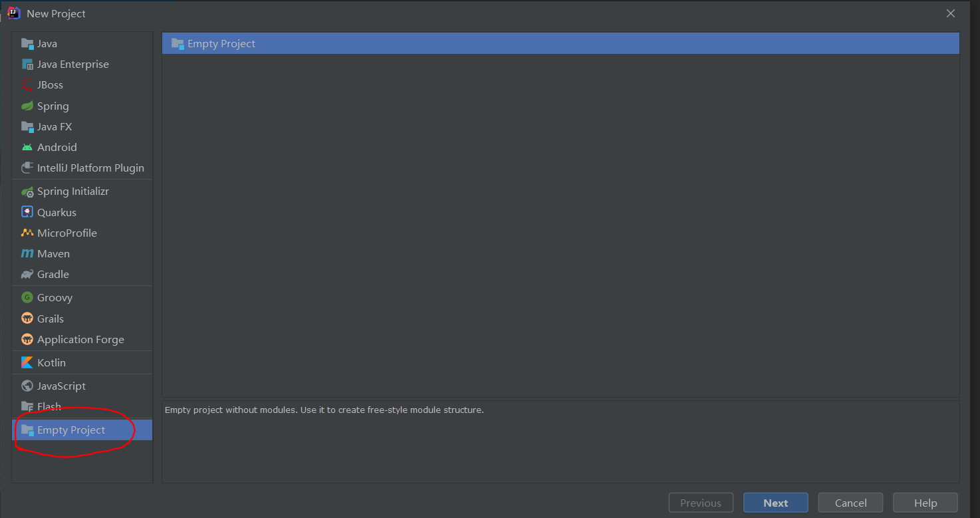Pick the JBoss generator entry
Image resolution: width=980 pixels, height=518 pixels.
pyautogui.click(x=82, y=85)
